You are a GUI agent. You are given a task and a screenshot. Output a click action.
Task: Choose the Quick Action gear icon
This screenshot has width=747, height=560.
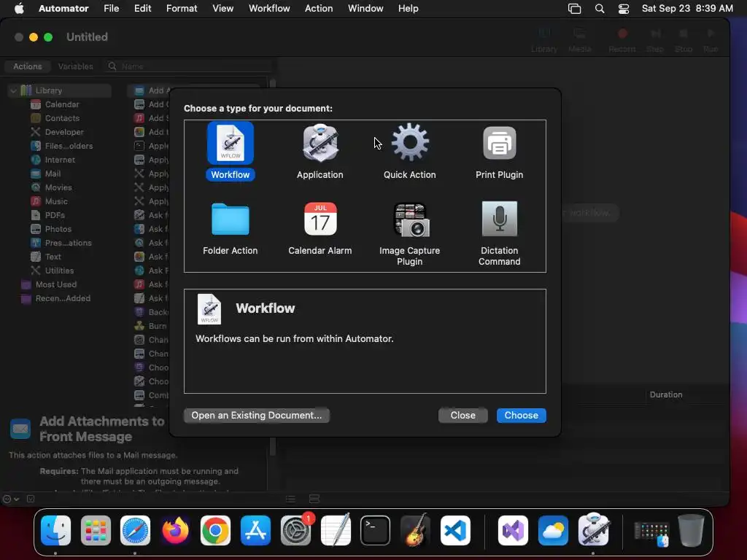410,142
